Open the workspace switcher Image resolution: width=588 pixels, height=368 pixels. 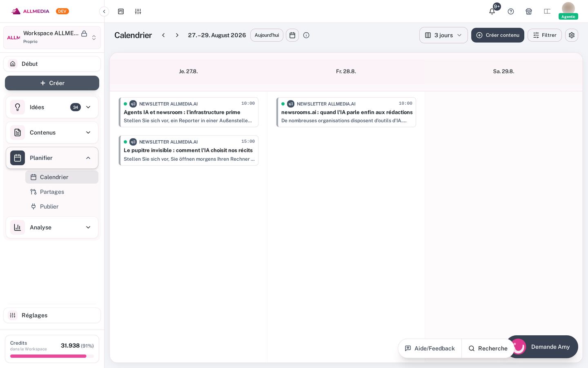(x=52, y=38)
